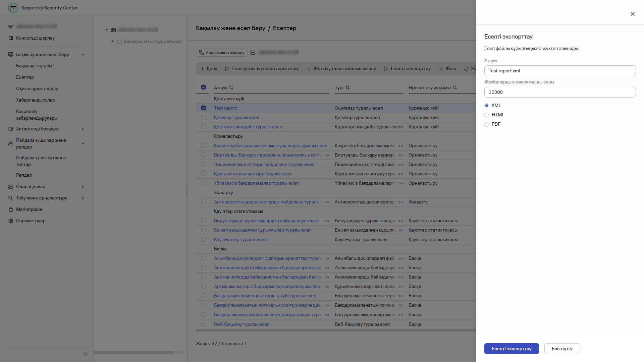
Task: Collapse sidebar with double-chevron icon
Action: [x=86, y=354]
